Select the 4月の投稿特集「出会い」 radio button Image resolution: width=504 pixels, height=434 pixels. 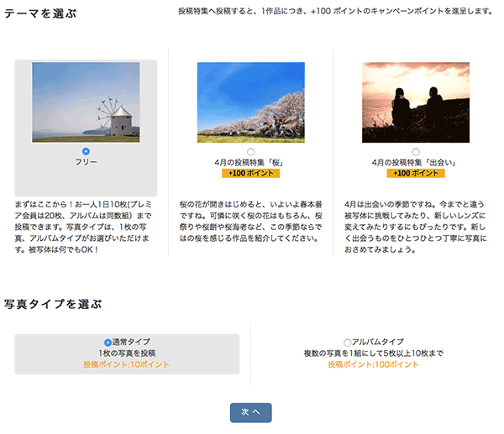[x=416, y=152]
